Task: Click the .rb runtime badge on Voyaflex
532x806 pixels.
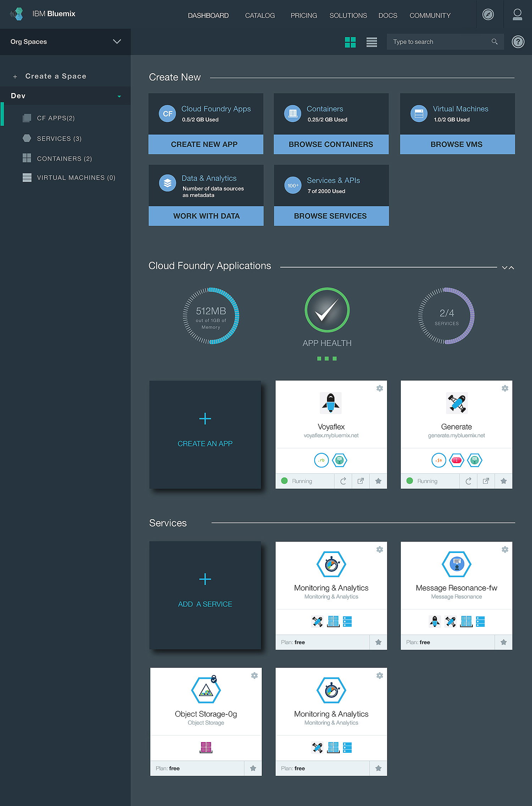Action: [321, 460]
